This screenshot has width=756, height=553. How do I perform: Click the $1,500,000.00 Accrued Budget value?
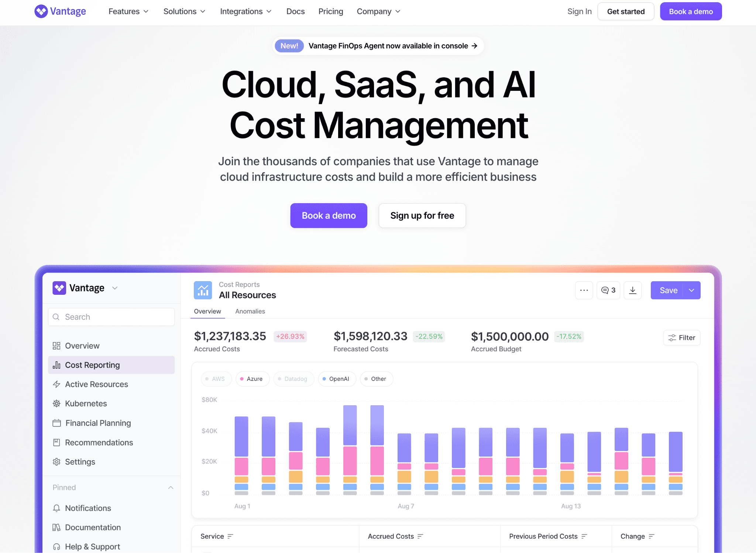(510, 337)
